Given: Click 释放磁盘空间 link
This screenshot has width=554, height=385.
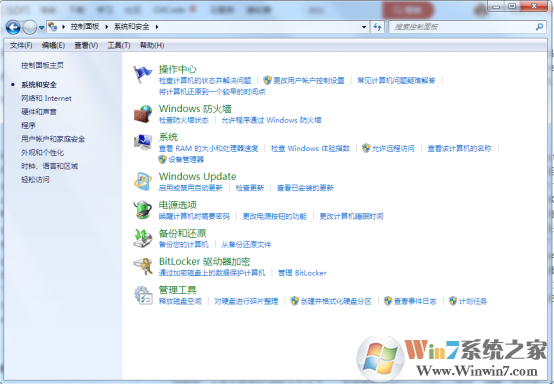Looking at the screenshot, I should tap(180, 301).
